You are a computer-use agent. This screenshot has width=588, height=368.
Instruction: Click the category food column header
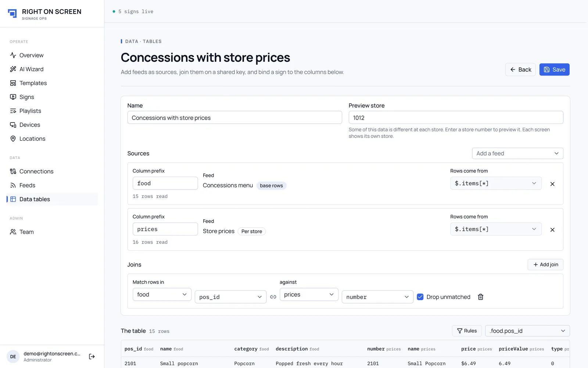[251, 349]
